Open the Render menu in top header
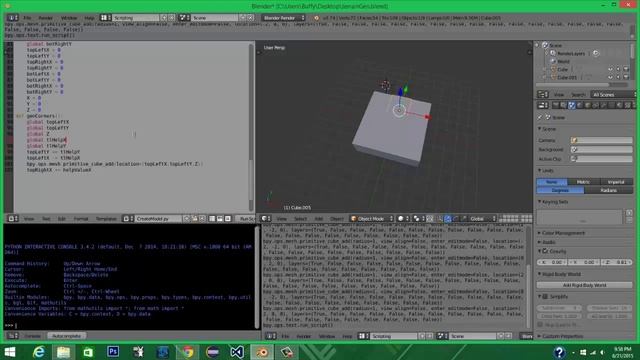The width and height of the screenshot is (640, 360). (x=45, y=18)
